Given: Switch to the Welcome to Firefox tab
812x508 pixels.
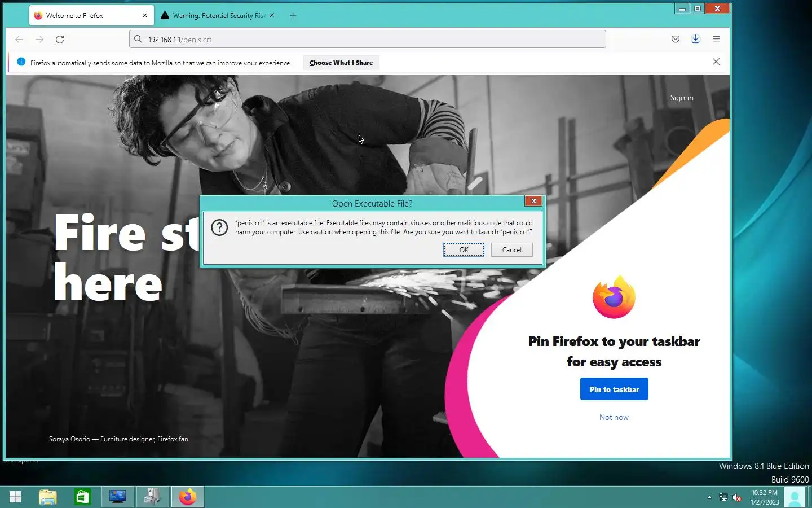Looking at the screenshot, I should tap(91, 16).
